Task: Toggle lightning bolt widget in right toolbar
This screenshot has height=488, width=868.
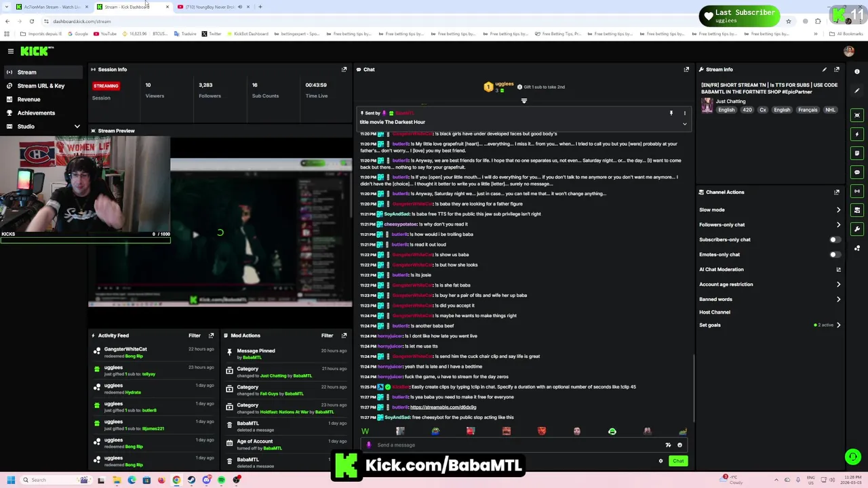Action: point(857,134)
